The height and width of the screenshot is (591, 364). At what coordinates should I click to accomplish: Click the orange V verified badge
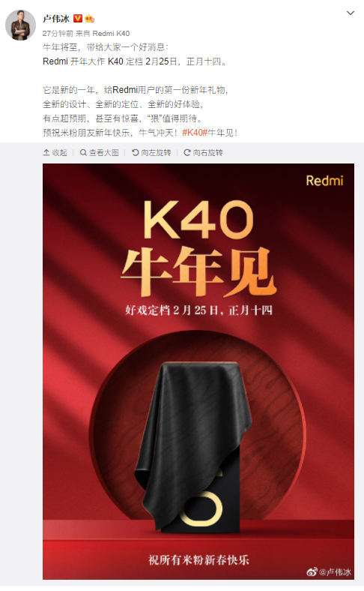pos(78,18)
